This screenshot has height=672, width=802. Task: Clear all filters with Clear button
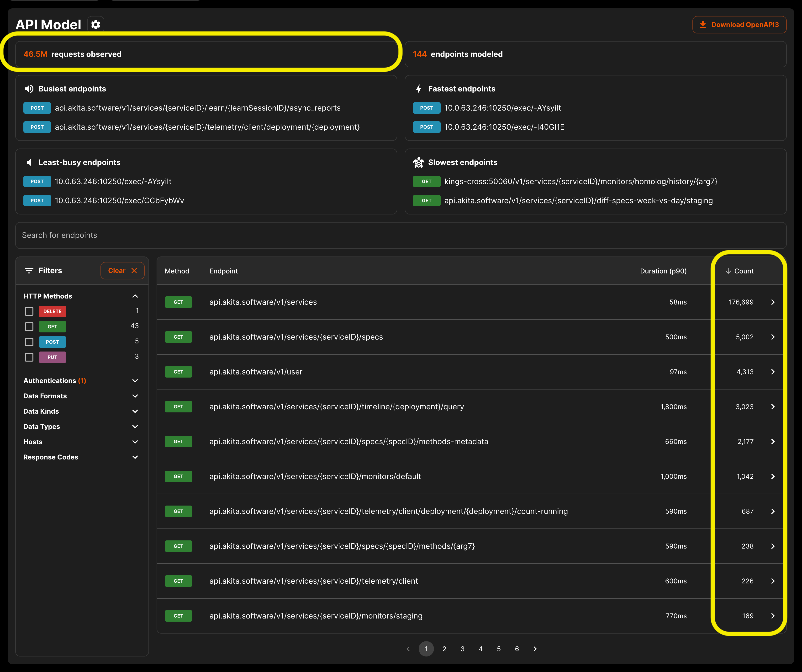122,271
